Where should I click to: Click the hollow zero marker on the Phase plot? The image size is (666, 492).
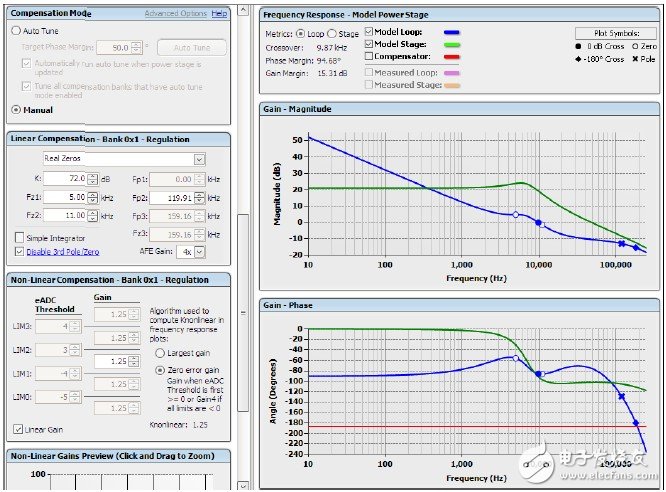[516, 357]
